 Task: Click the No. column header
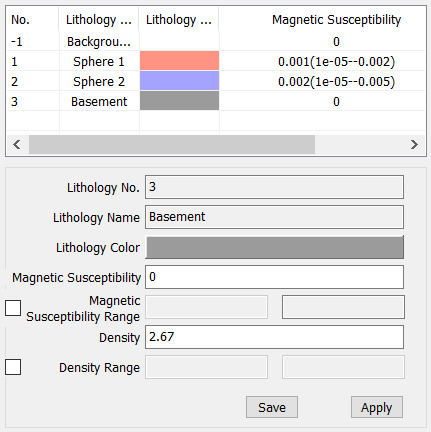[21, 20]
